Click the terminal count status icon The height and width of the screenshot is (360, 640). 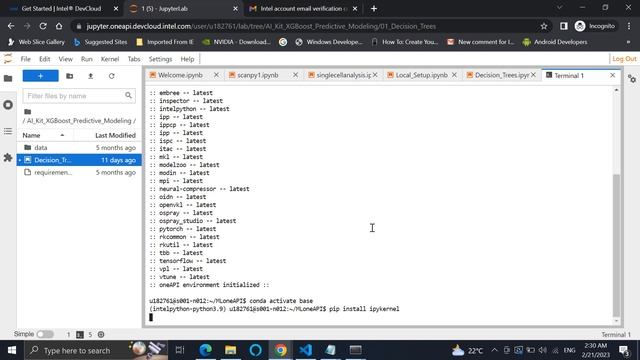80,335
